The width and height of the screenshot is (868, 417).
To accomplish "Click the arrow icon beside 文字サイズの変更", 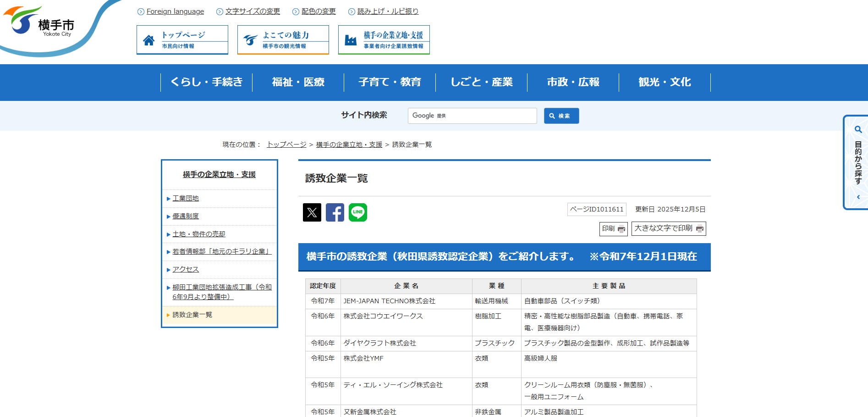I will click(220, 12).
